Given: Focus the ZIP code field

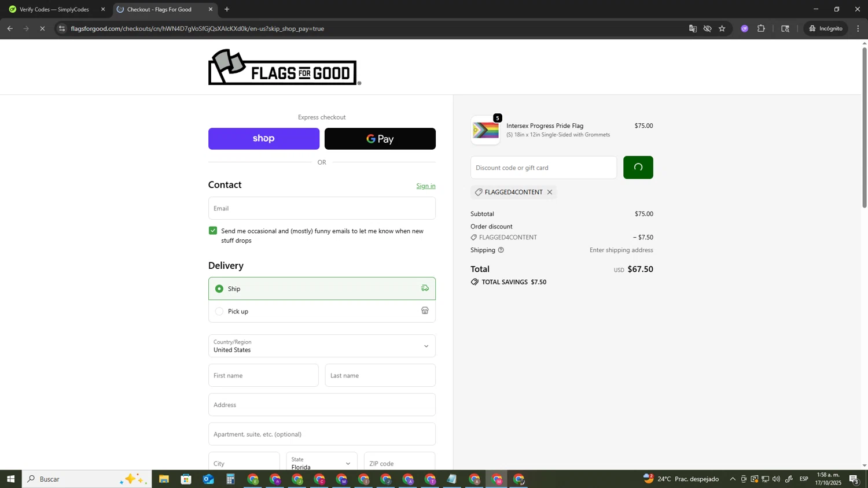Looking at the screenshot, I should [399, 463].
